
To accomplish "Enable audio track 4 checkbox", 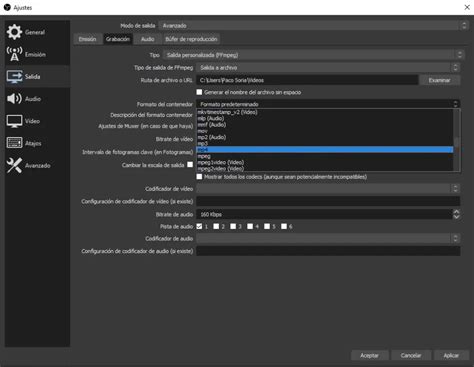I will (x=250, y=226).
